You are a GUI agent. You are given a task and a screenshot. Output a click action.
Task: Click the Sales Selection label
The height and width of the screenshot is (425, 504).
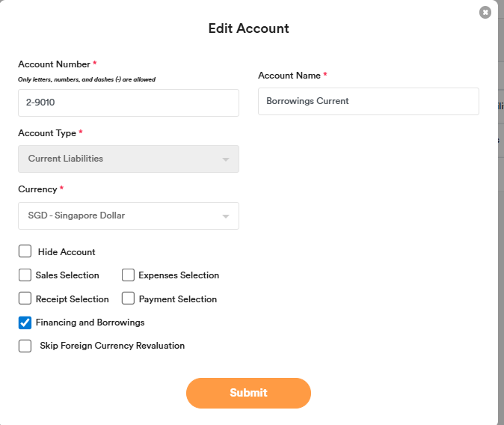(67, 275)
